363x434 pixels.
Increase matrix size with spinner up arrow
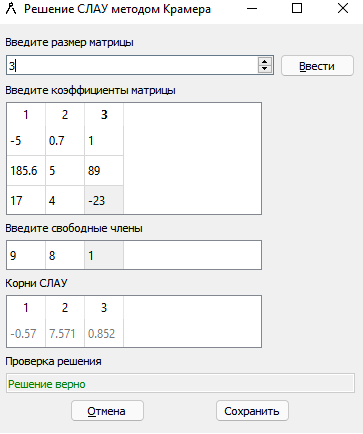pos(265,61)
